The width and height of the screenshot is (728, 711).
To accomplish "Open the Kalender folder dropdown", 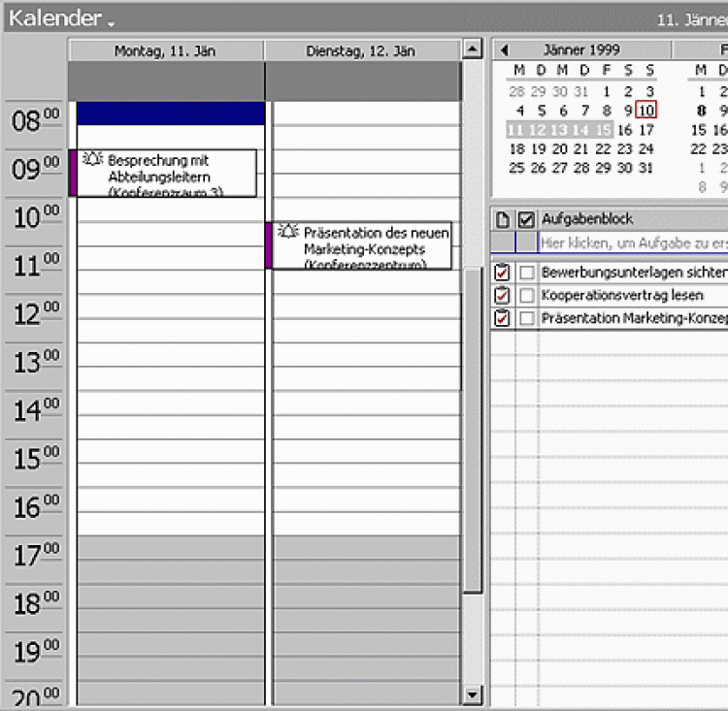I will [111, 21].
